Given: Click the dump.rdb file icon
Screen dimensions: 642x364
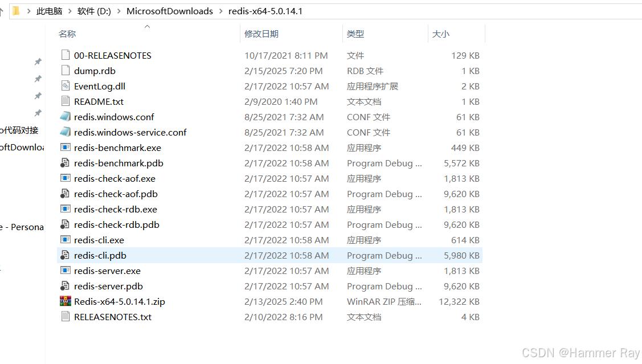Looking at the screenshot, I should pyautogui.click(x=66, y=71).
